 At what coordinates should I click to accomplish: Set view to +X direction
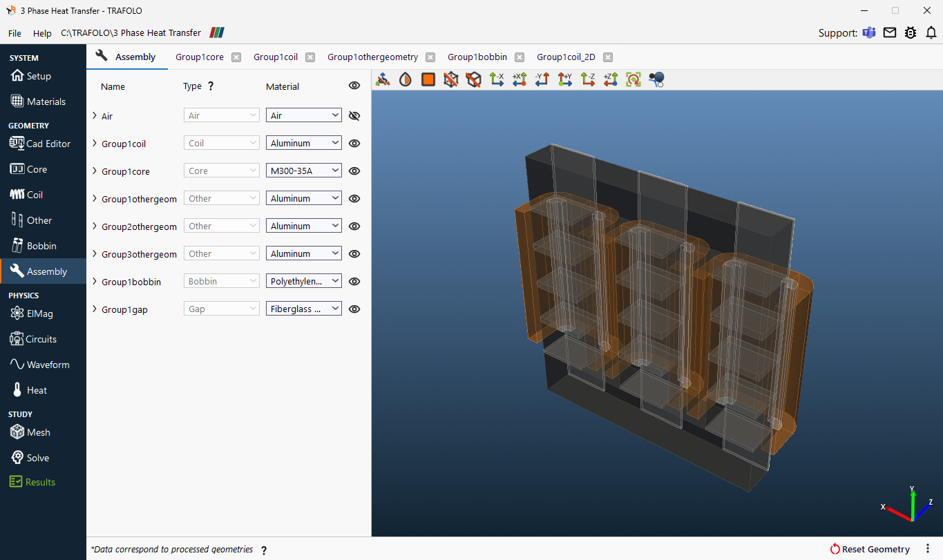tap(520, 79)
